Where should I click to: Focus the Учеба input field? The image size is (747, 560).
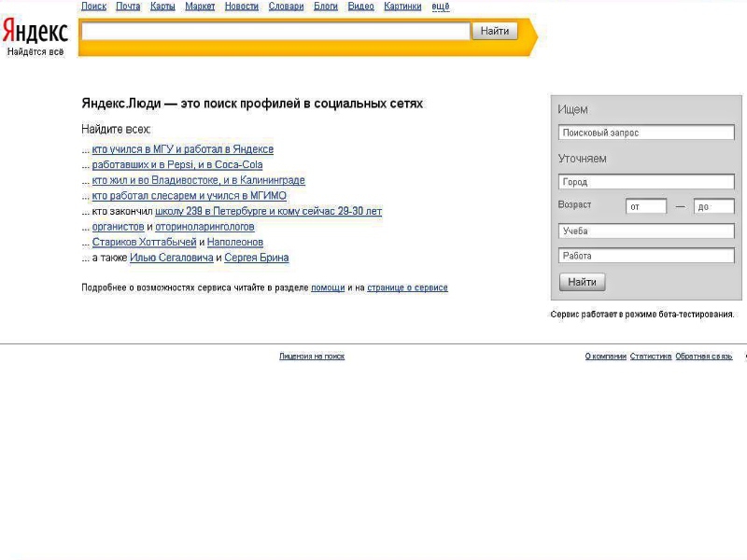point(646,231)
